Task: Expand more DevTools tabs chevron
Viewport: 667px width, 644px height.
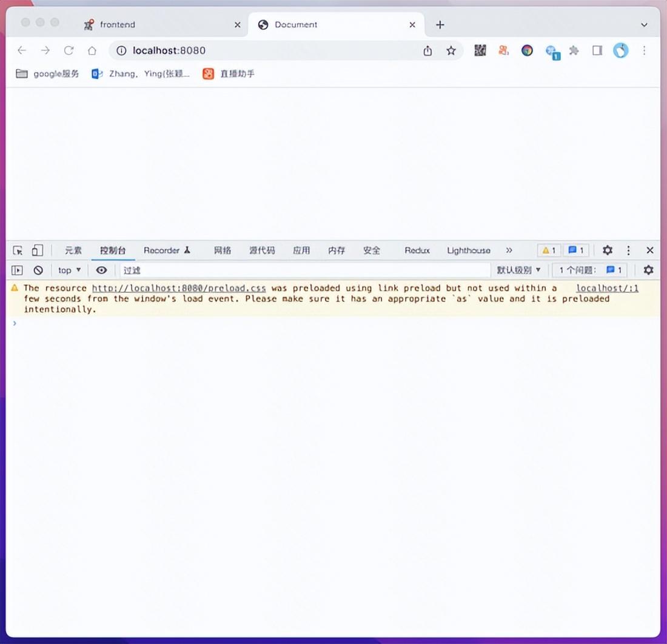Action: pyautogui.click(x=509, y=250)
